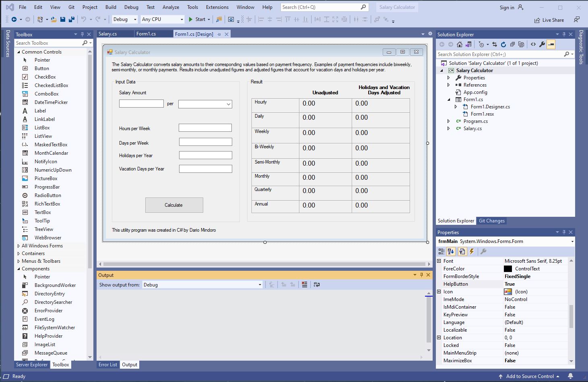Expand References node in Solution Explorer

click(448, 85)
